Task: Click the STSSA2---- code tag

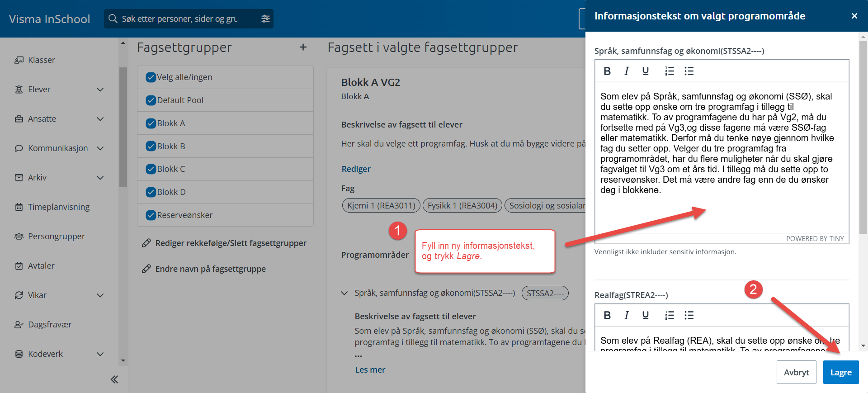Action: click(x=545, y=293)
